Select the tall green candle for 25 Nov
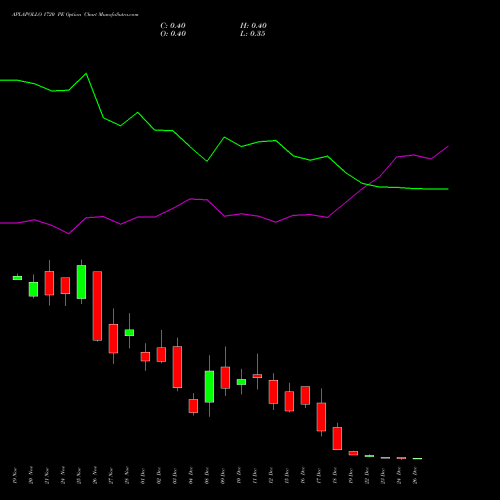The height and width of the screenshot is (500, 500). (81, 282)
